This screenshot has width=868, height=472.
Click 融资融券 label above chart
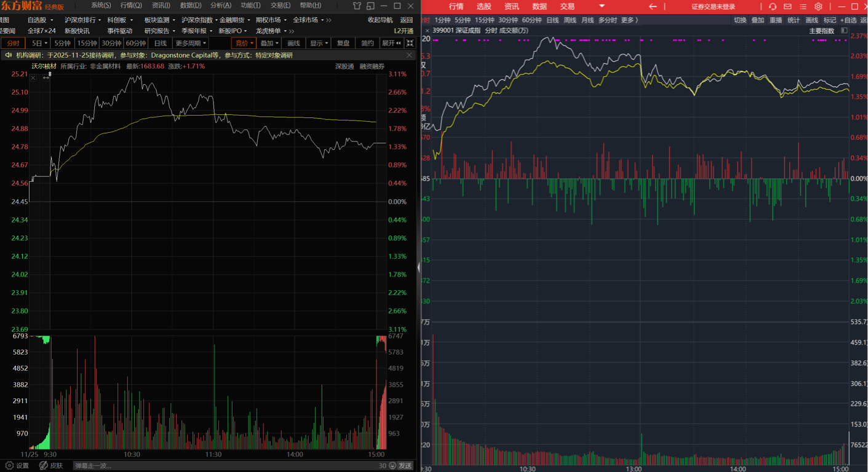(x=372, y=66)
